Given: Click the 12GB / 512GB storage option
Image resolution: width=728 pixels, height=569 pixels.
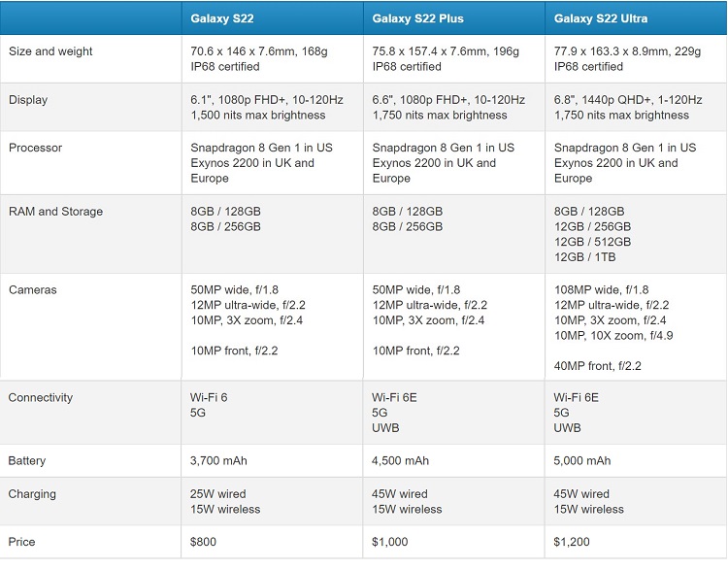Looking at the screenshot, I should [592, 242].
